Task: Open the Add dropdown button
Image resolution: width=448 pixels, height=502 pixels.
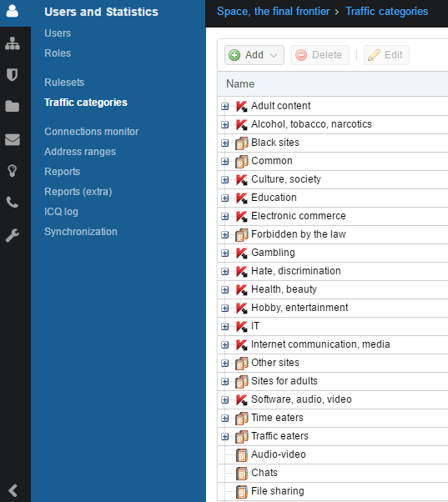Action: (254, 55)
